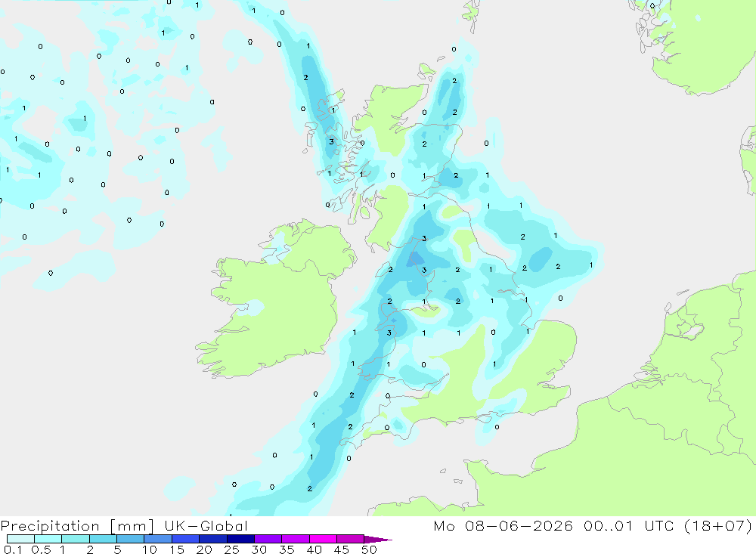756x554 pixels.
Task: Click the 35–40 mm violet legend swatch
Action: 296,539
